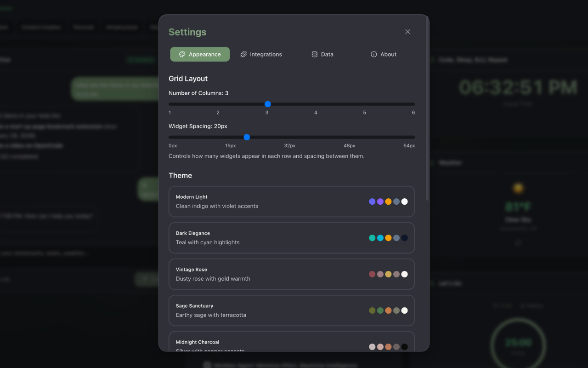Switch to the Integrations tab
Image resolution: width=588 pixels, height=368 pixels.
point(261,54)
